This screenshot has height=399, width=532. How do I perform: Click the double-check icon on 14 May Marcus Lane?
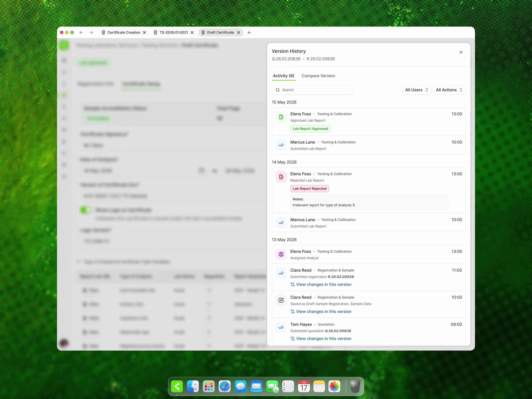pyautogui.click(x=281, y=223)
